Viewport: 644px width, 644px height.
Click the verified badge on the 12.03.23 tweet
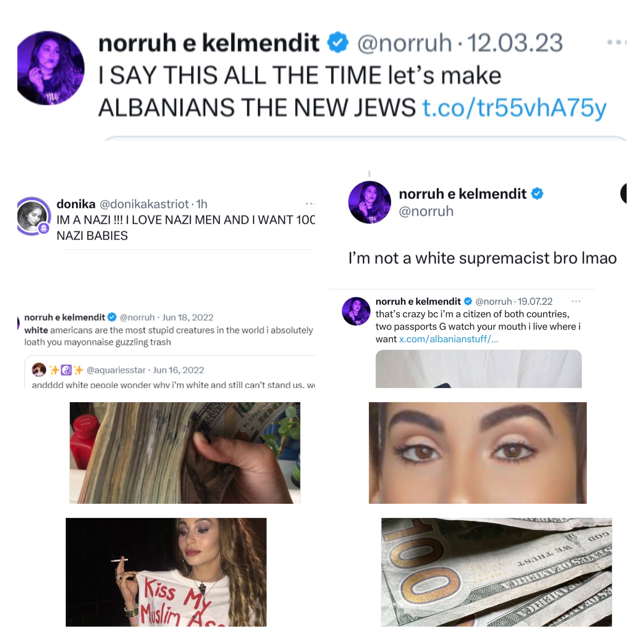pos(338,42)
